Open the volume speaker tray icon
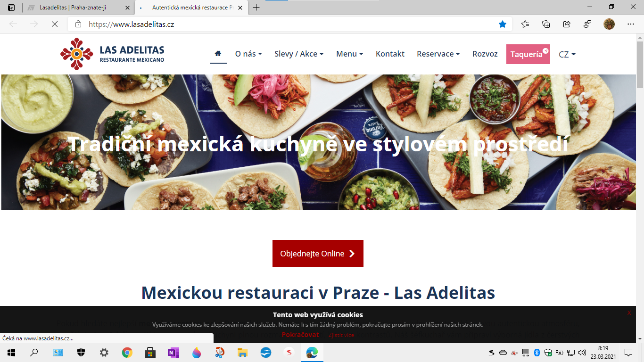This screenshot has width=644, height=362. click(x=582, y=352)
